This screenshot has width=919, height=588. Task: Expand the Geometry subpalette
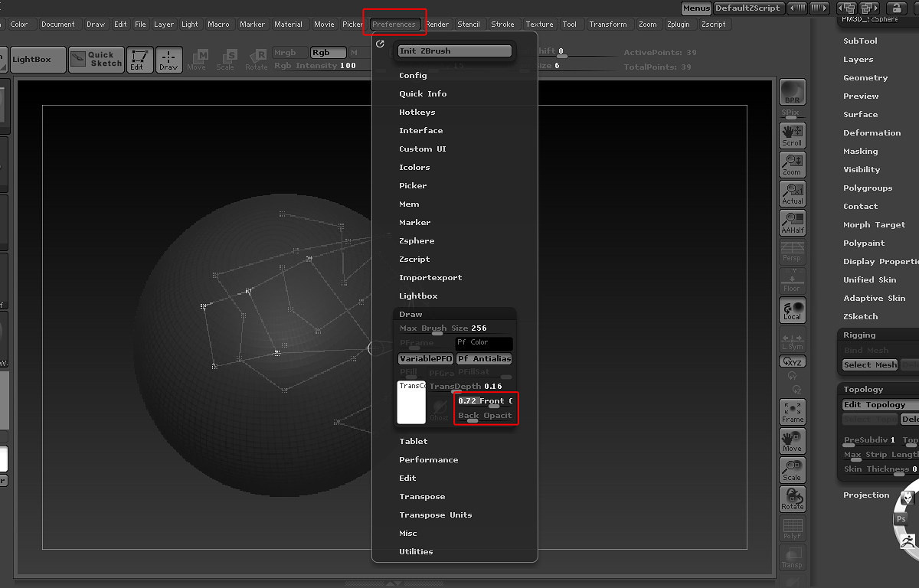865,77
